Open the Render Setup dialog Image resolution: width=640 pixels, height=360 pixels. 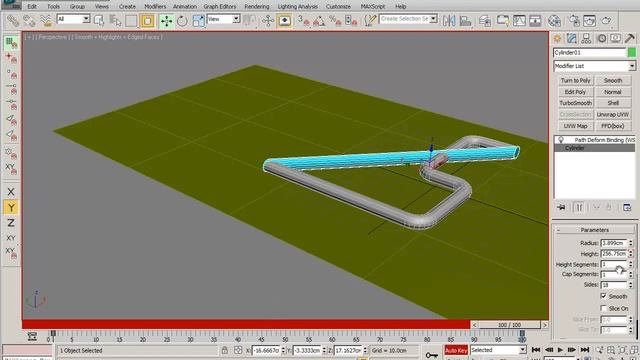click(x=573, y=20)
